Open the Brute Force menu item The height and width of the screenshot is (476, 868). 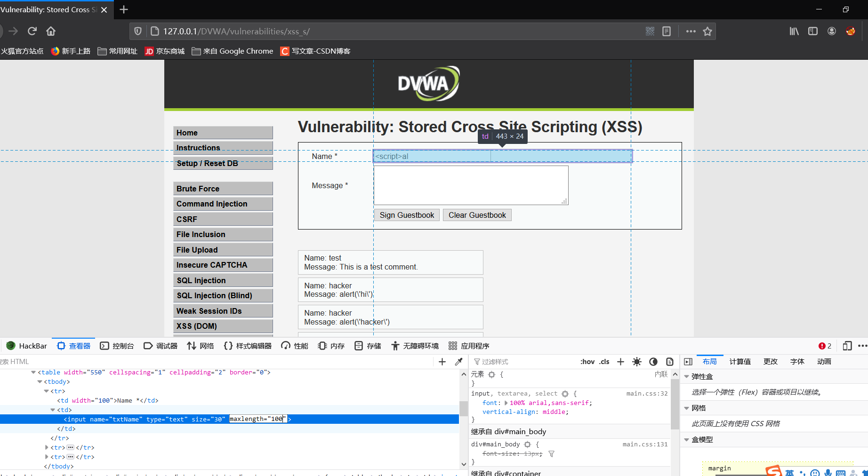pos(223,189)
